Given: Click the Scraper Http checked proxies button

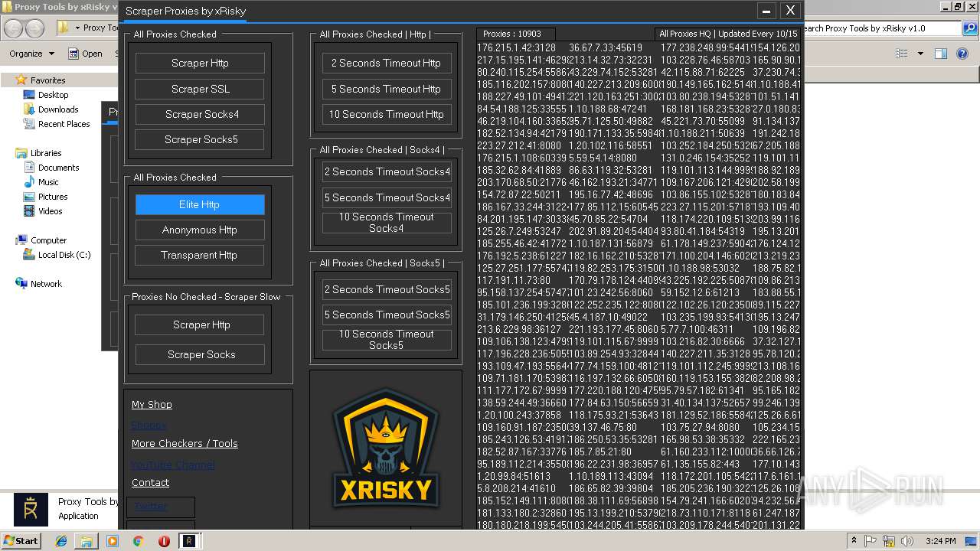Looking at the screenshot, I should 200,63.
